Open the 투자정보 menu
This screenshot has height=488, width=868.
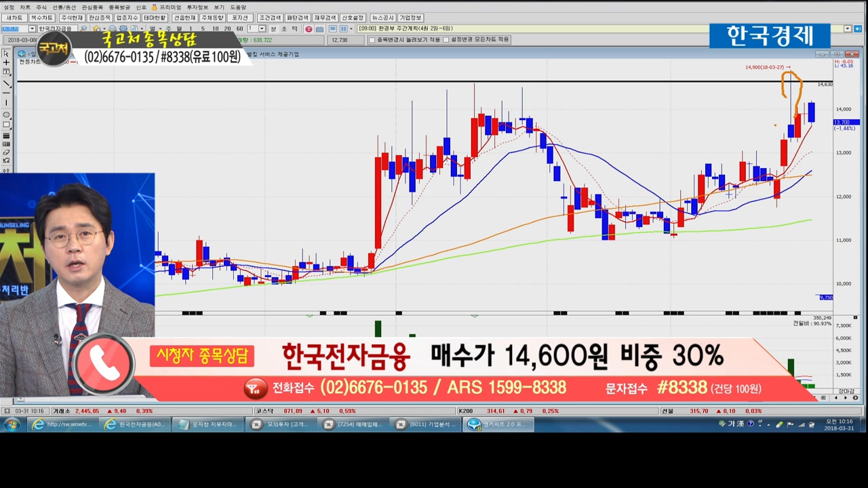(x=197, y=7)
